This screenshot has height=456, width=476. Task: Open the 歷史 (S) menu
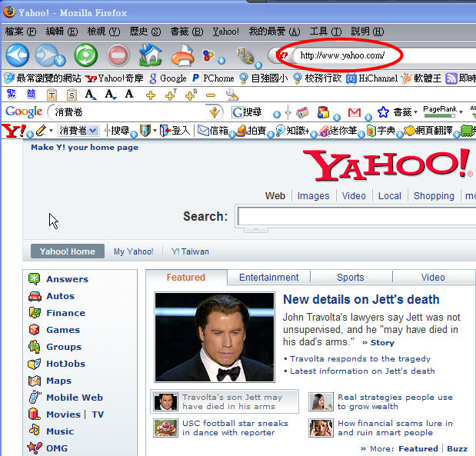[x=145, y=32]
